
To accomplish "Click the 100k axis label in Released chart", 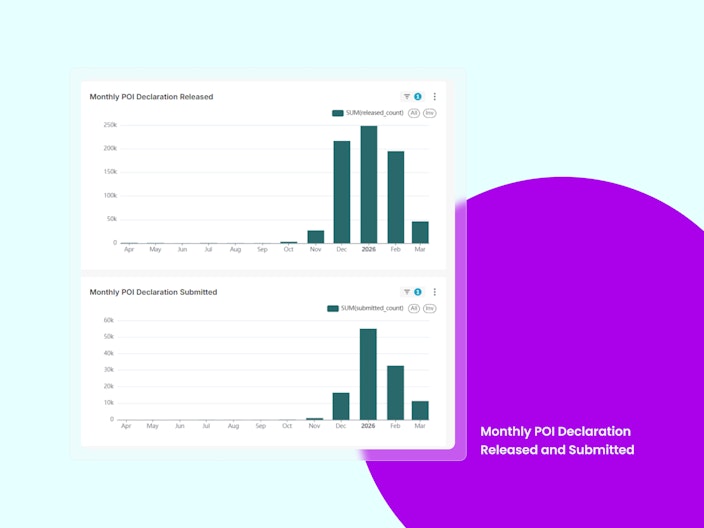I will [x=110, y=195].
